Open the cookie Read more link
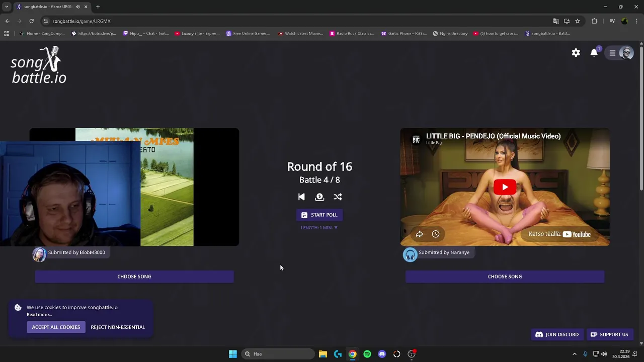 tap(39, 315)
